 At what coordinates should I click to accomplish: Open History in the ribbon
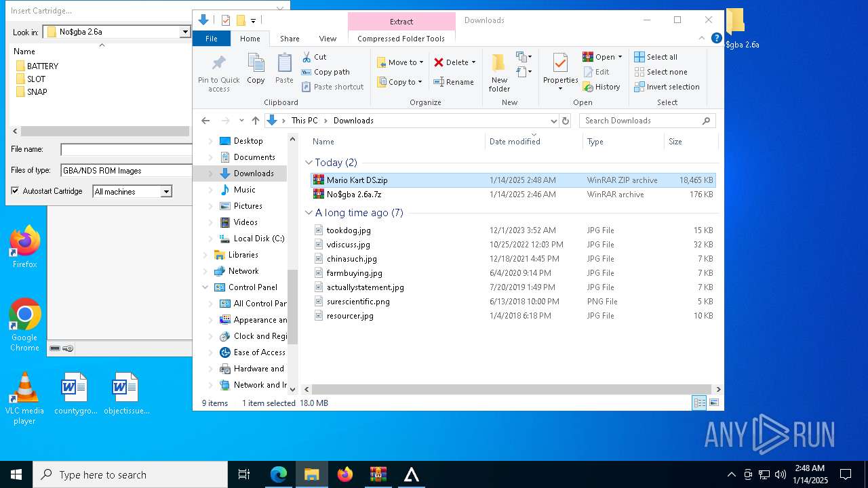click(x=601, y=87)
